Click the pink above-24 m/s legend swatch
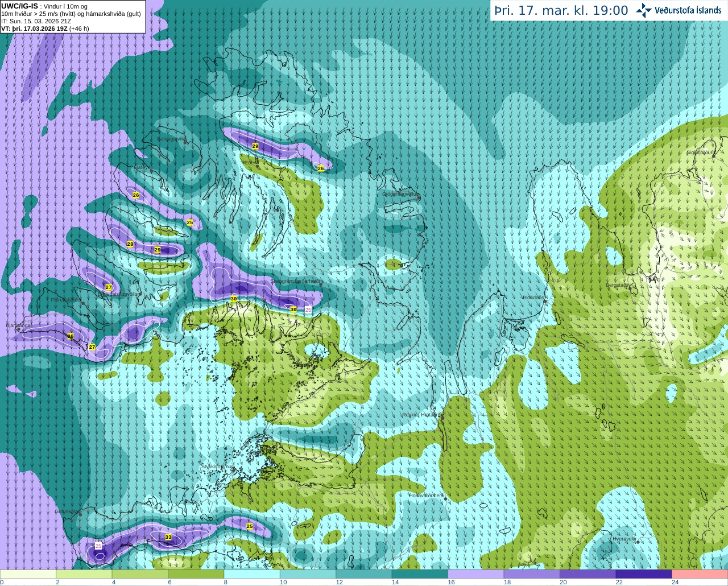728x586 pixels. tap(700, 574)
